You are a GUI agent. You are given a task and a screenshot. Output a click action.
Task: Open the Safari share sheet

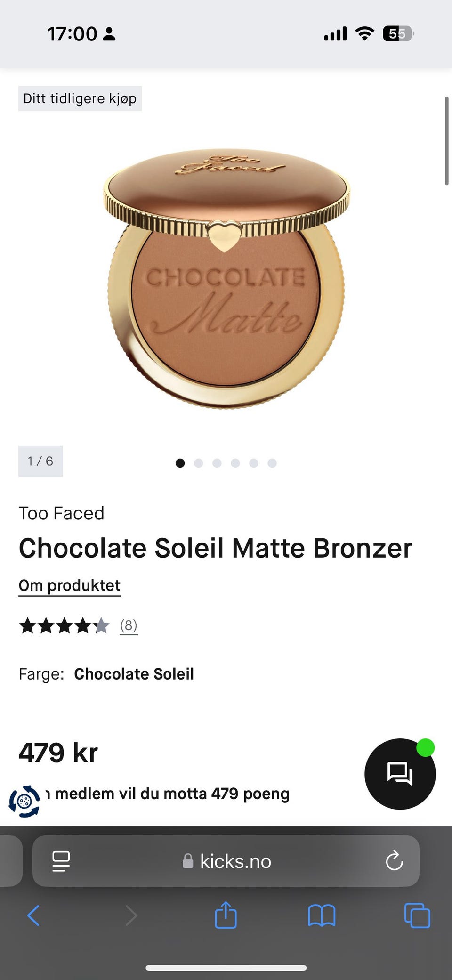click(226, 915)
